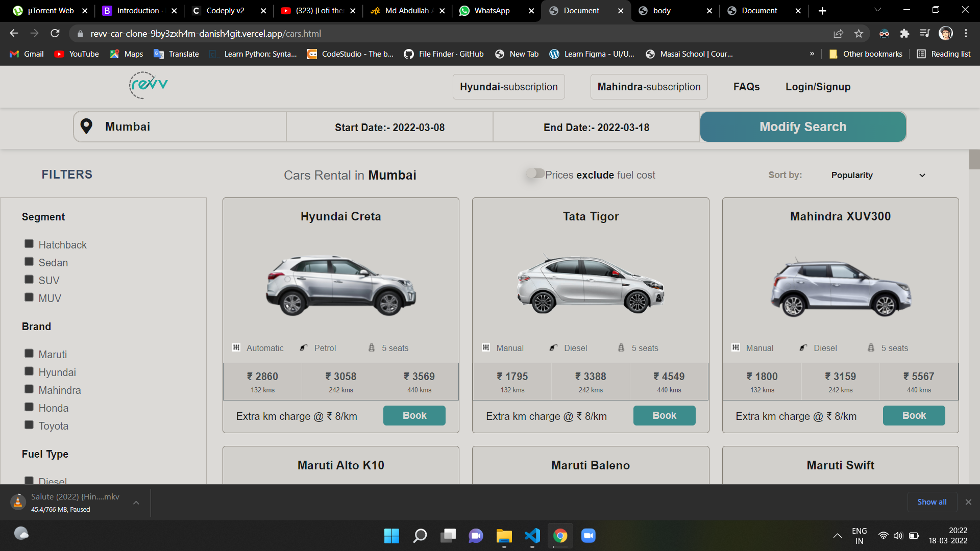This screenshot has height=551, width=980.
Task: Check the SUV segment filter
Action: (x=29, y=280)
